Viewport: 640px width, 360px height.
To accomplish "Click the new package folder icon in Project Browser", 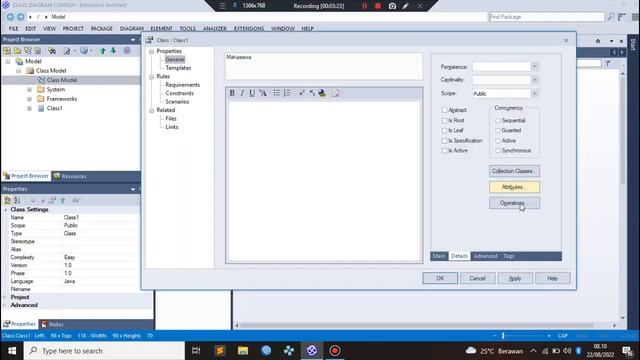I will pos(17,51).
